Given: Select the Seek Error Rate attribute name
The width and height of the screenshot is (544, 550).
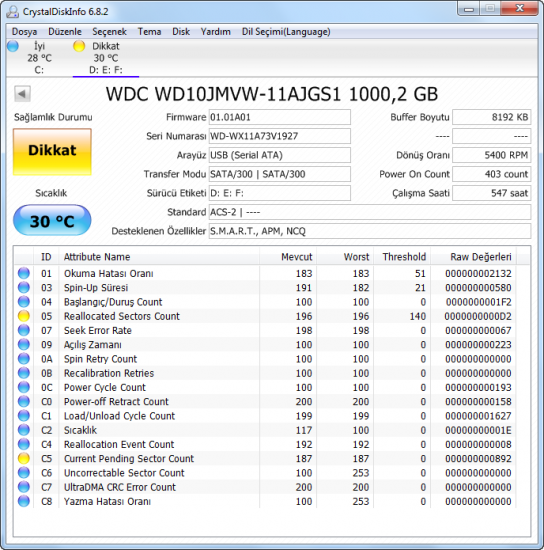Looking at the screenshot, I should click(x=98, y=330).
